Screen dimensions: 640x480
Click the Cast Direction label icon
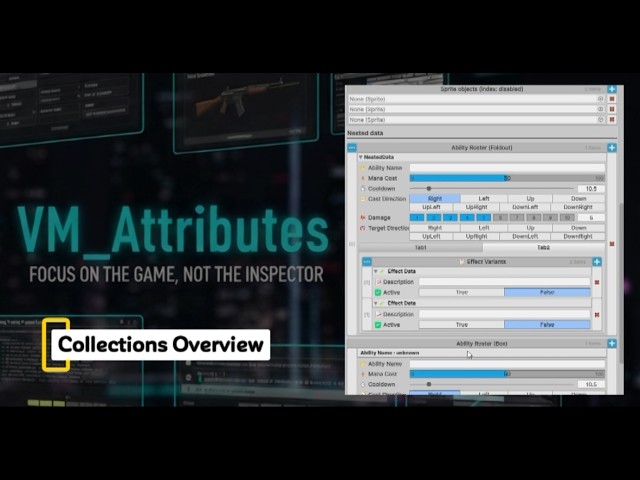(x=362, y=199)
